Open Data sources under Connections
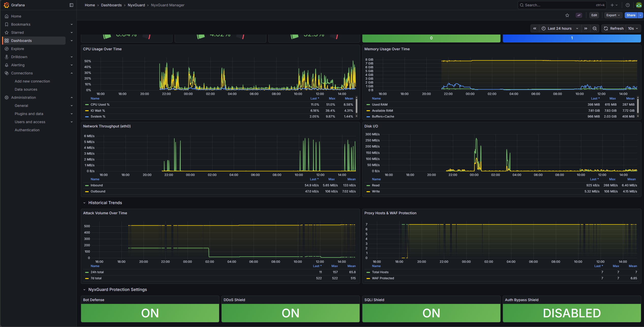644x327 pixels. 26,89
